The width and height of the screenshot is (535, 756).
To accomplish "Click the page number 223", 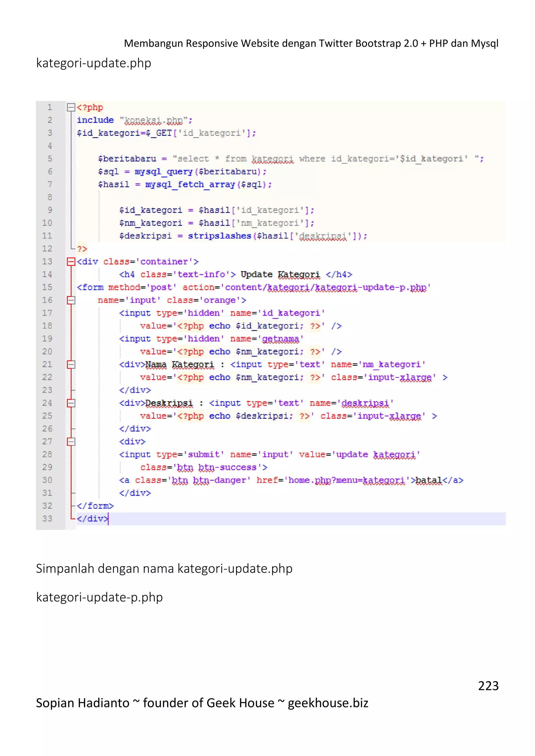I will click(x=488, y=686).
